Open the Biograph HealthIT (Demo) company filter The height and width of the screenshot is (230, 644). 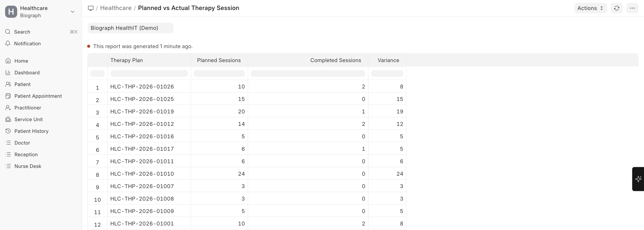[130, 28]
